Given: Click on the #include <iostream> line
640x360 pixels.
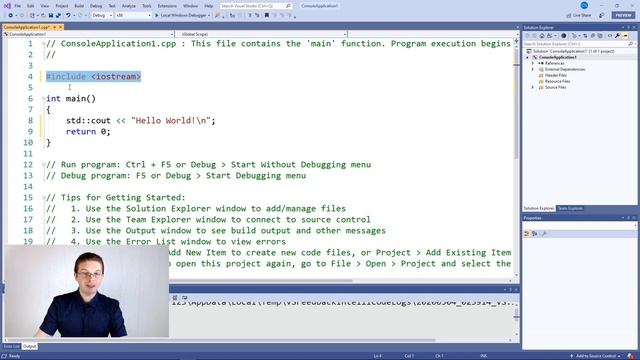Looking at the screenshot, I should (x=93, y=77).
